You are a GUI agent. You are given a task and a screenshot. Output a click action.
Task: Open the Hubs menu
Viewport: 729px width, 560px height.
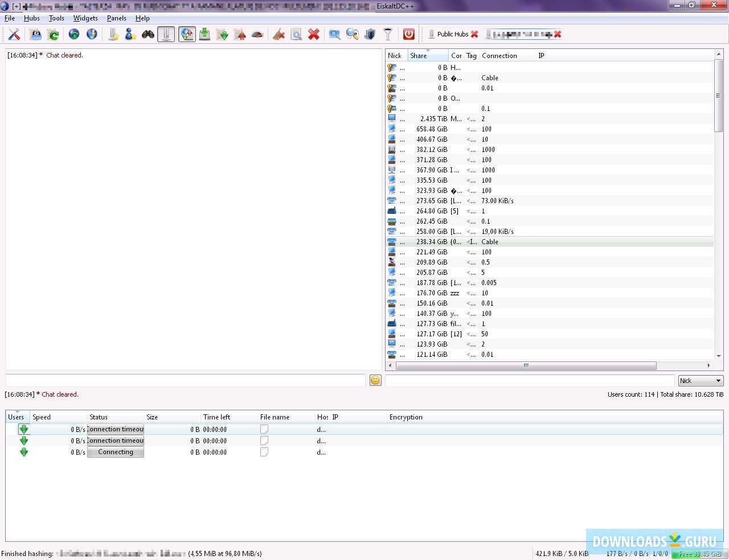coord(32,18)
